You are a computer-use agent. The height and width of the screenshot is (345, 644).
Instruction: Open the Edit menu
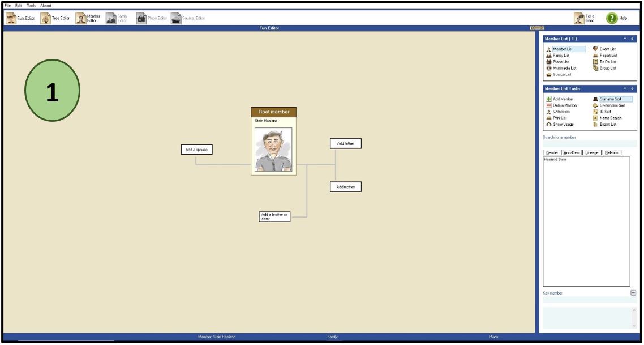19,6
